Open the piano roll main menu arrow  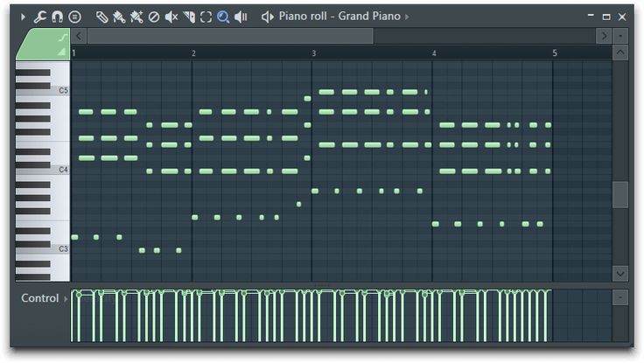(24, 17)
